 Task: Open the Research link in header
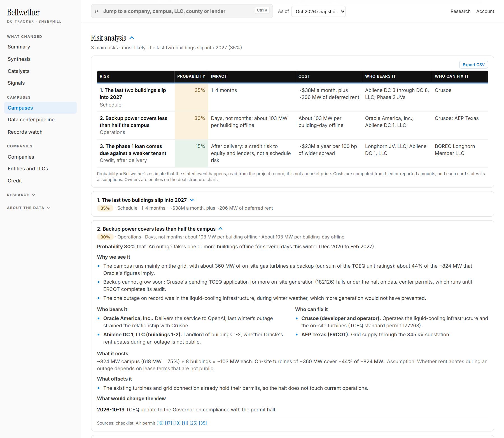[460, 11]
